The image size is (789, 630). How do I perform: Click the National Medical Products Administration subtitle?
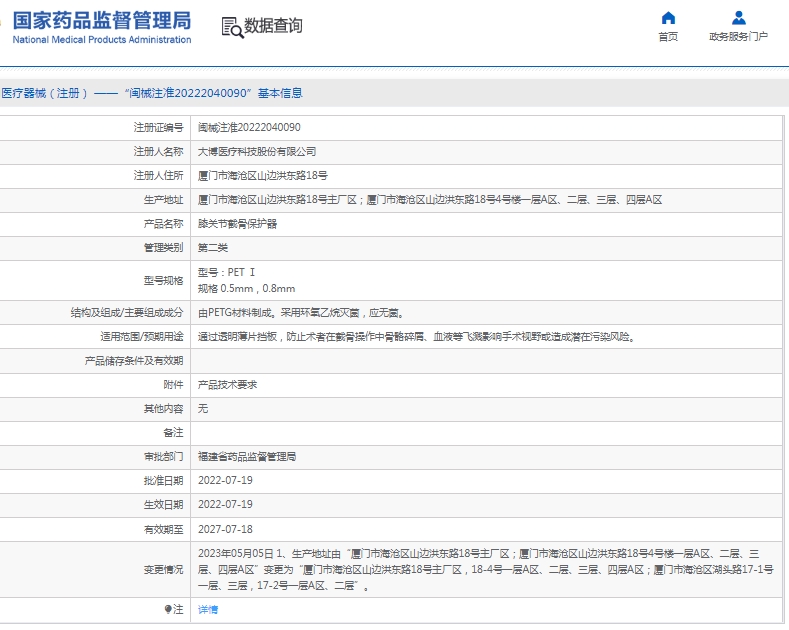coord(101,40)
